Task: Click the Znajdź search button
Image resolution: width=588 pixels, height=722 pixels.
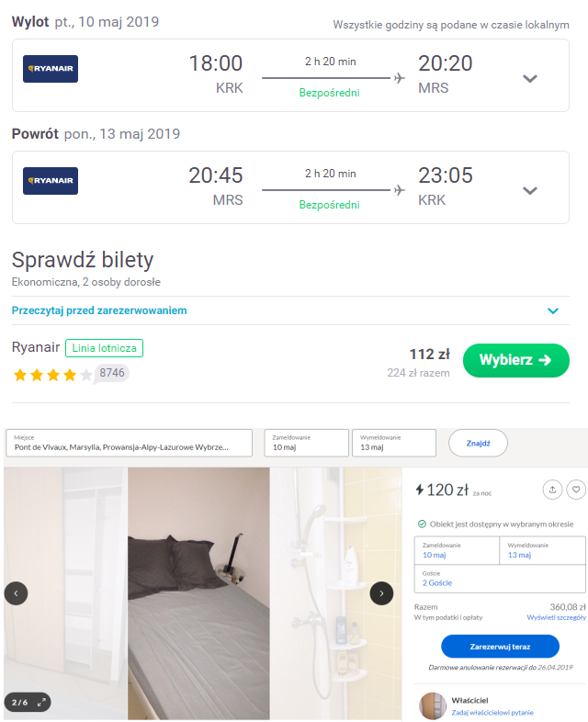Action: [x=478, y=443]
